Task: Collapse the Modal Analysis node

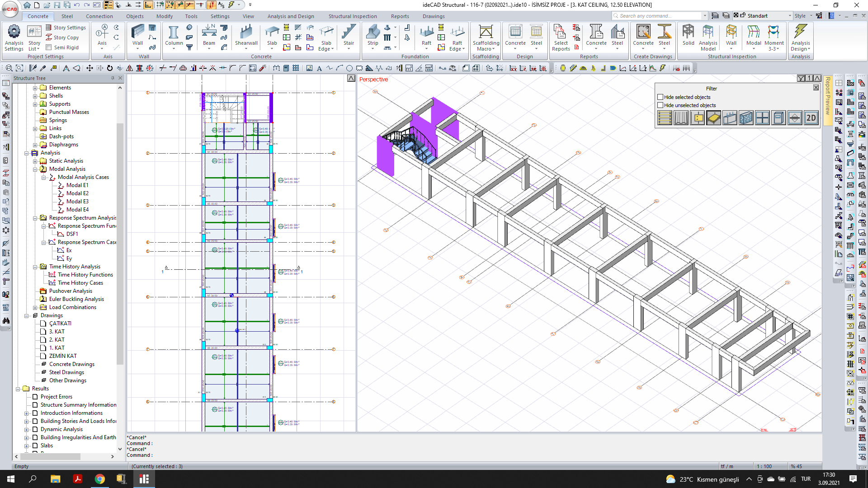Action: pos(35,169)
